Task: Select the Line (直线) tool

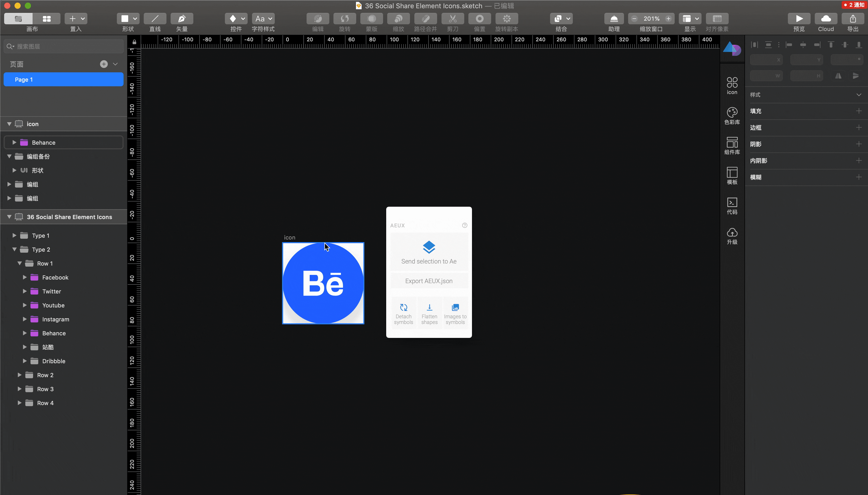Action: coord(155,19)
